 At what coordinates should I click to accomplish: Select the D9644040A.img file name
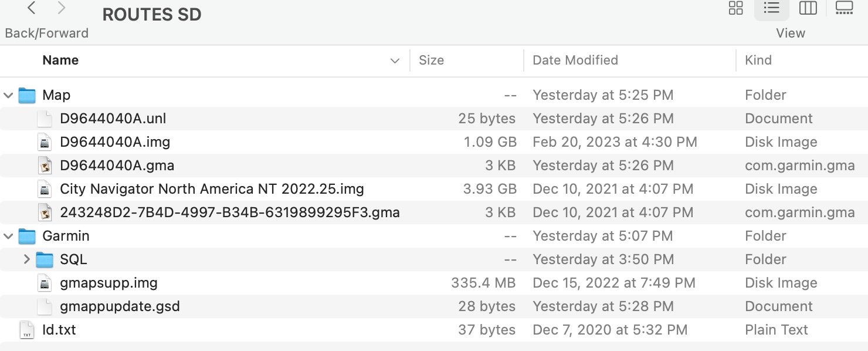click(x=115, y=142)
